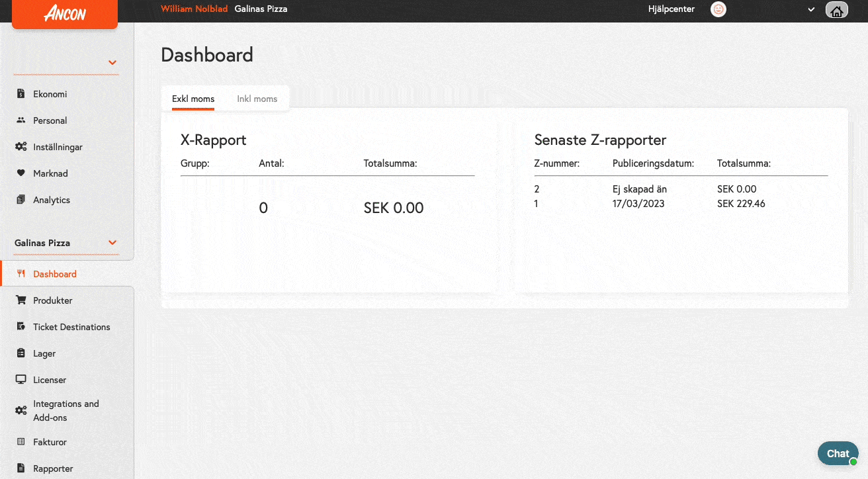Screen dimensions: 868x479
Task: Click the Ej skapad än entry
Action: tap(640, 189)
